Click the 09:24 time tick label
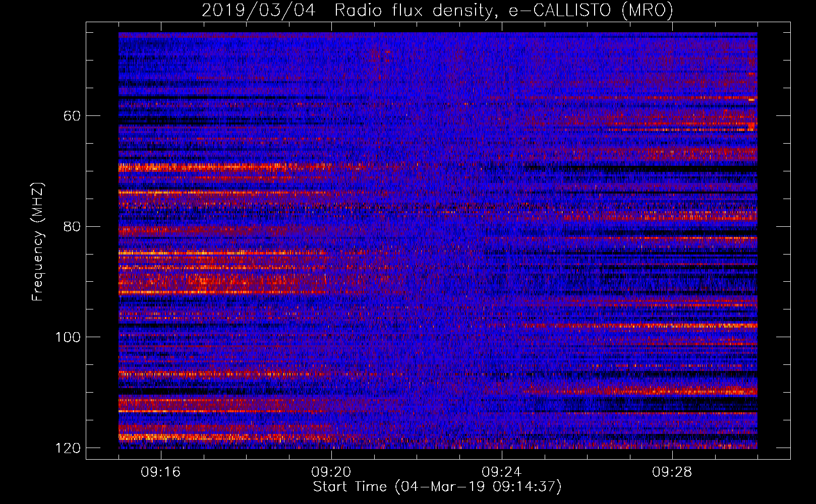Viewport: 816px width, 504px height. coord(502,472)
